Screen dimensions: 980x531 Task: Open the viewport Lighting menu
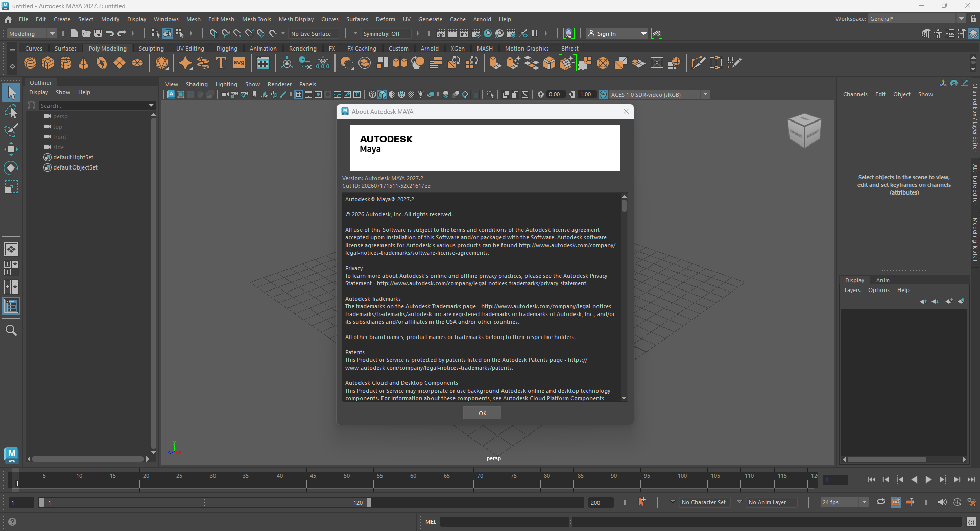pyautogui.click(x=226, y=84)
